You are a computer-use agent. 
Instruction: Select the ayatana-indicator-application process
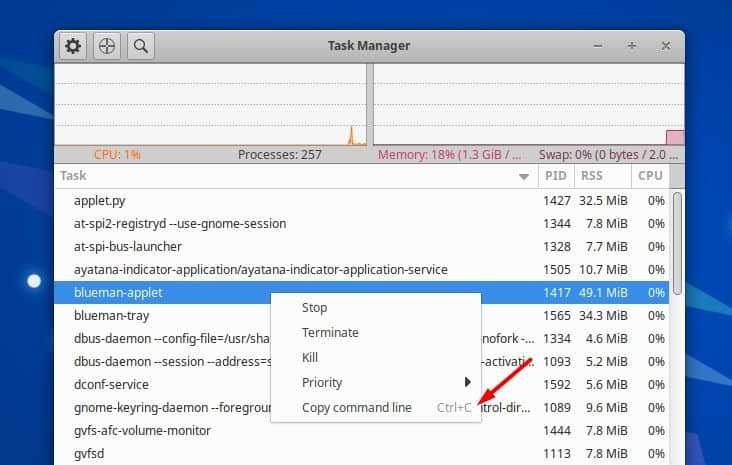click(362, 269)
